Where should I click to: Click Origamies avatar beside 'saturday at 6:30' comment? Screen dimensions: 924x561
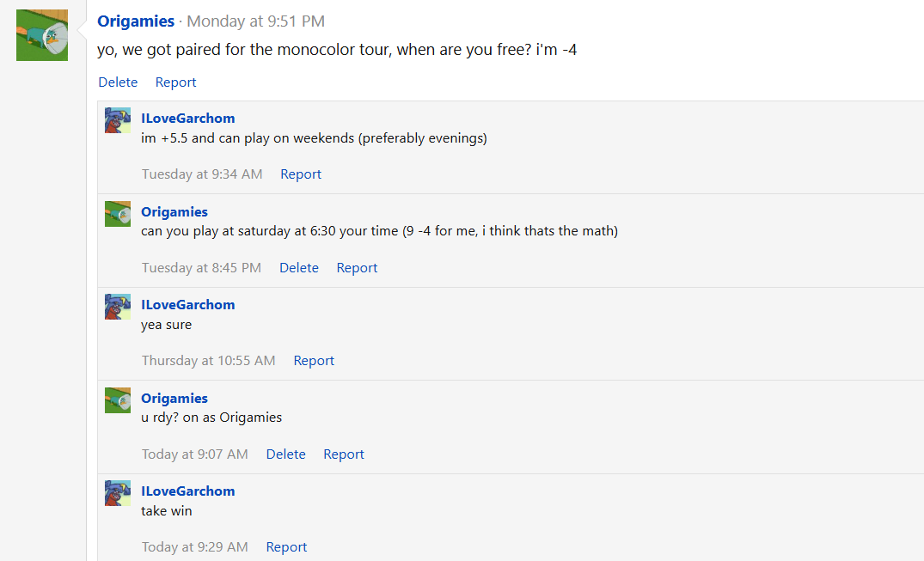click(x=118, y=214)
